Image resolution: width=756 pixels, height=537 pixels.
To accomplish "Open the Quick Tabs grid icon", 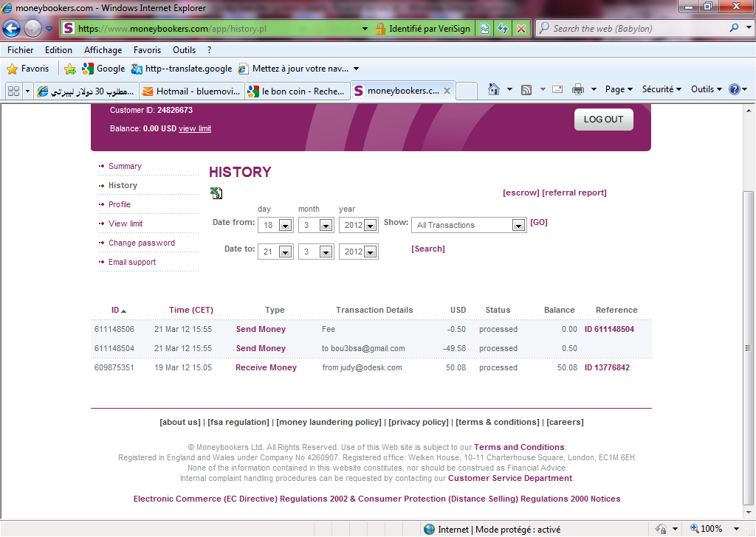I will (13, 91).
